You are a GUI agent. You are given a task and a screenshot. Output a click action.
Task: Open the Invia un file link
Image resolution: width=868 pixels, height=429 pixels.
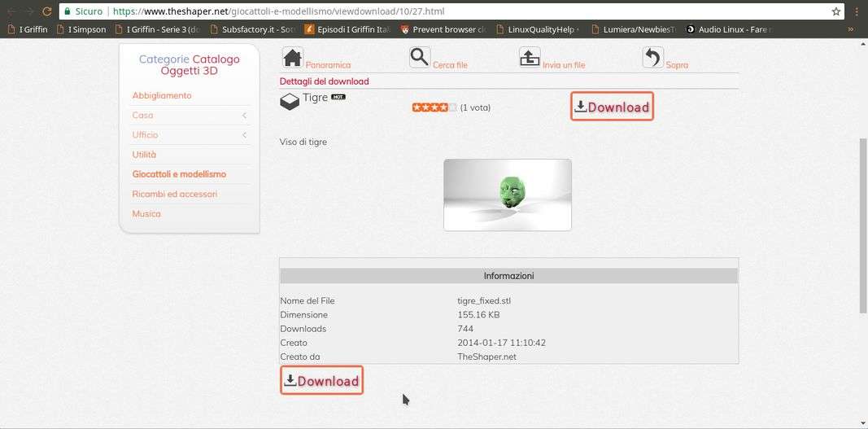click(x=564, y=65)
